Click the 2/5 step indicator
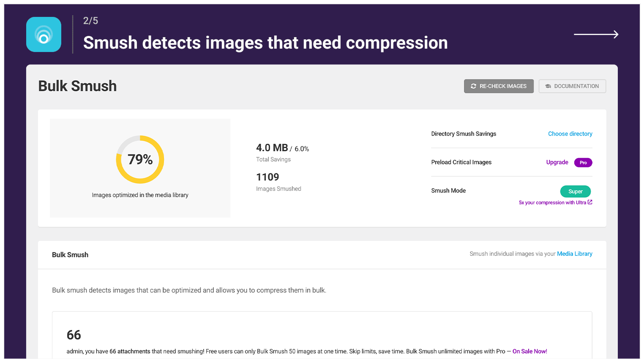This screenshot has height=359, width=644. (x=90, y=20)
